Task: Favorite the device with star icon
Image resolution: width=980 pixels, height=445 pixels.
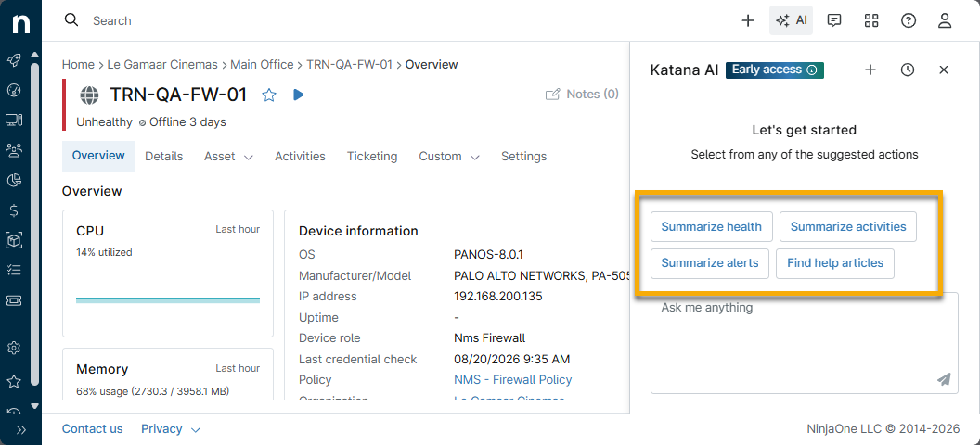Action: [269, 95]
